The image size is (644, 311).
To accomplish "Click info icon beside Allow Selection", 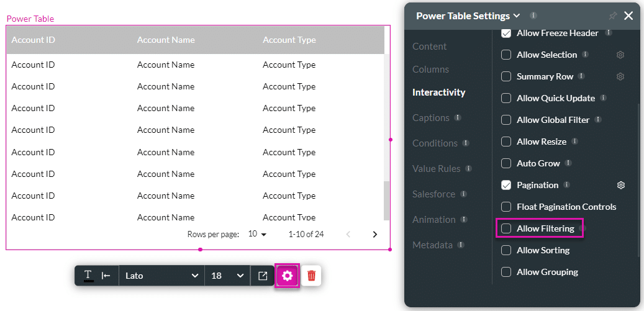I will (x=586, y=54).
